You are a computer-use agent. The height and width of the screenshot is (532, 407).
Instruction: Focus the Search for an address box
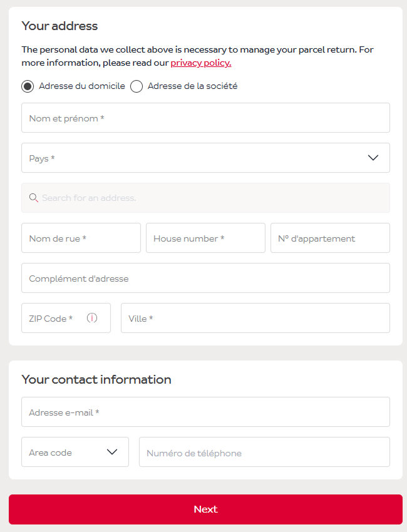[x=213, y=198]
